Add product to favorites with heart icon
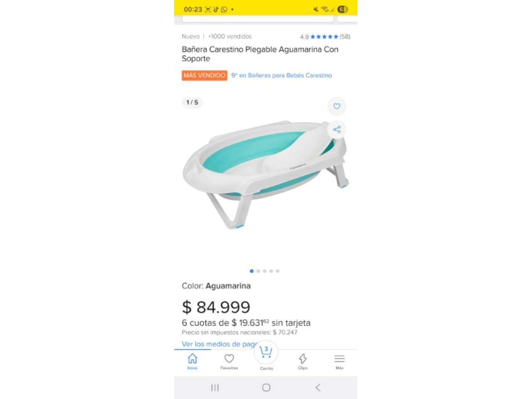 pos(337,106)
